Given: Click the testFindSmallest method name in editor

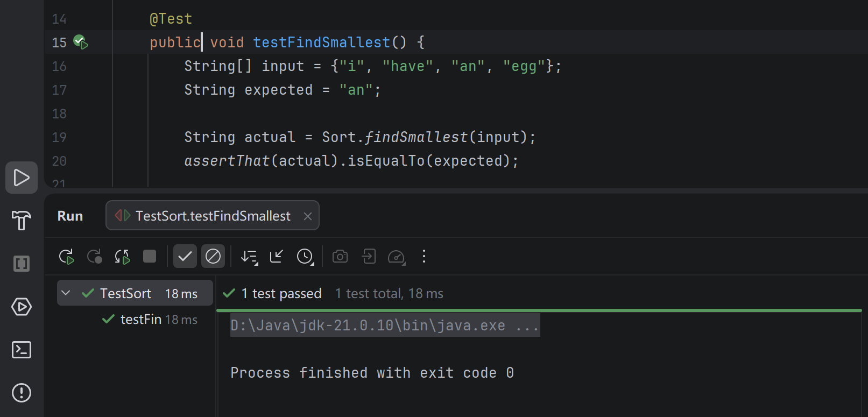Looking at the screenshot, I should tap(321, 42).
